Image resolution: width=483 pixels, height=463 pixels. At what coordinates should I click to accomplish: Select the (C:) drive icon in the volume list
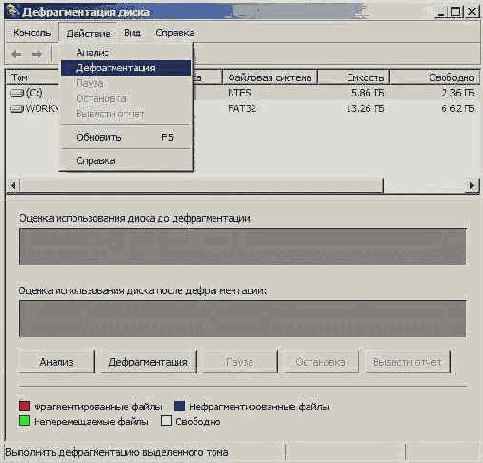[17, 93]
